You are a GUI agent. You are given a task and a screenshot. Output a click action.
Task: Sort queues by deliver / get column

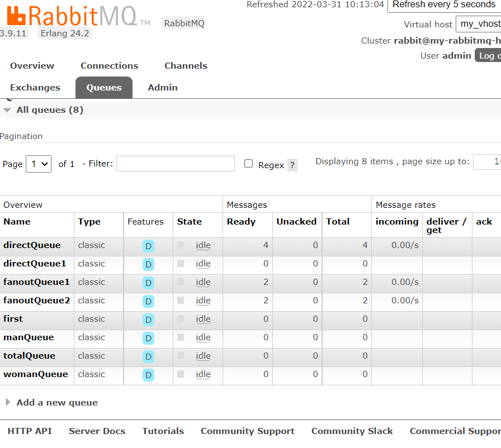[x=446, y=226]
